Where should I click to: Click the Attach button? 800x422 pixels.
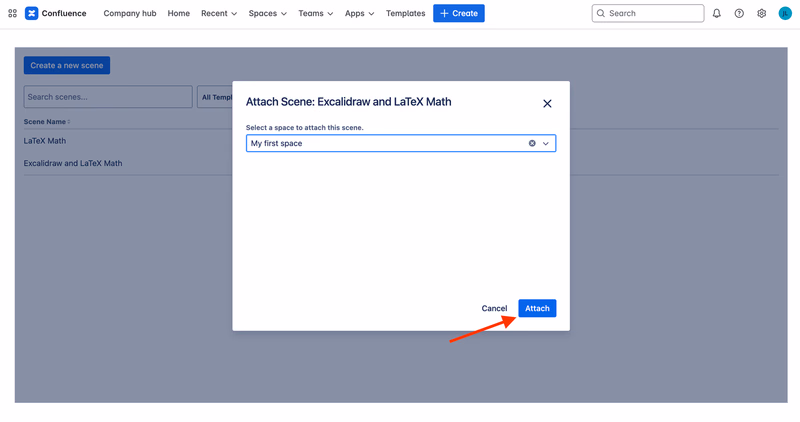coord(537,308)
